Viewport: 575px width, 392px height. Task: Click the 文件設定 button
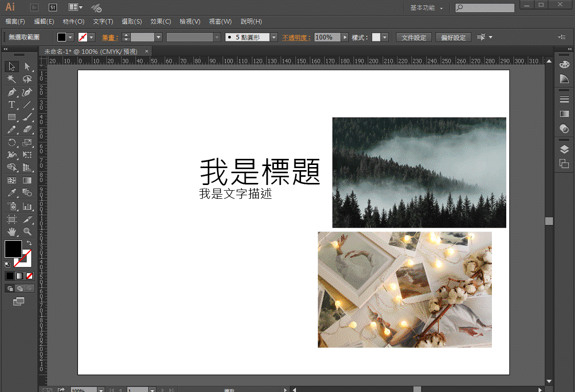click(413, 37)
